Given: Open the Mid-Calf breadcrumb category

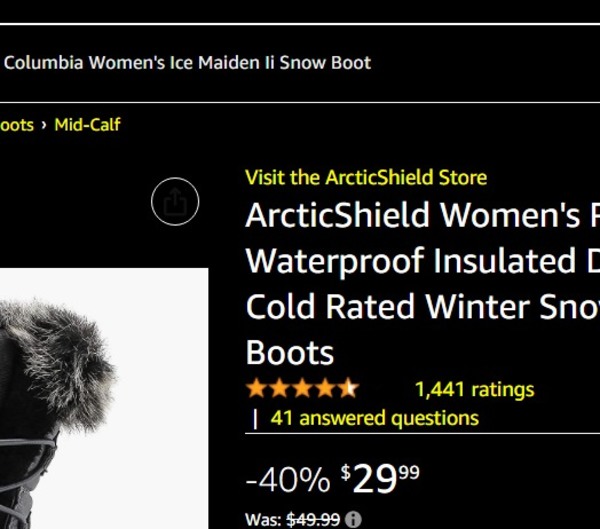Looking at the screenshot, I should 88,125.
